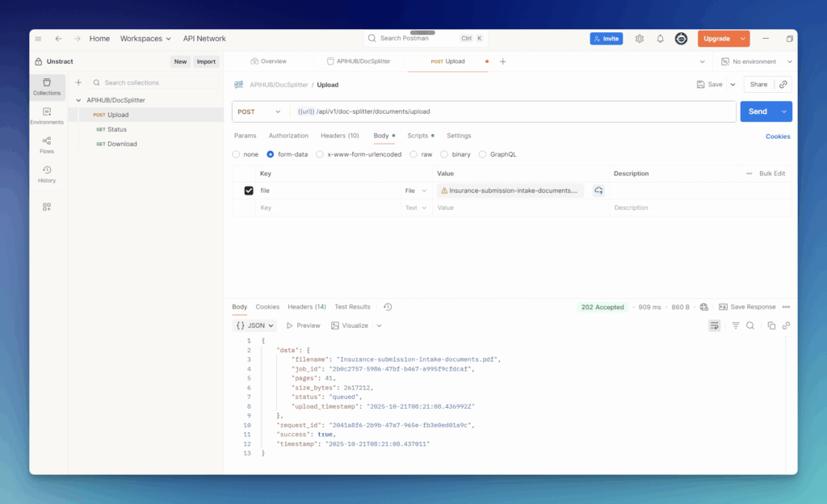Open the notifications bell
The width and height of the screenshot is (827, 504).
point(660,39)
